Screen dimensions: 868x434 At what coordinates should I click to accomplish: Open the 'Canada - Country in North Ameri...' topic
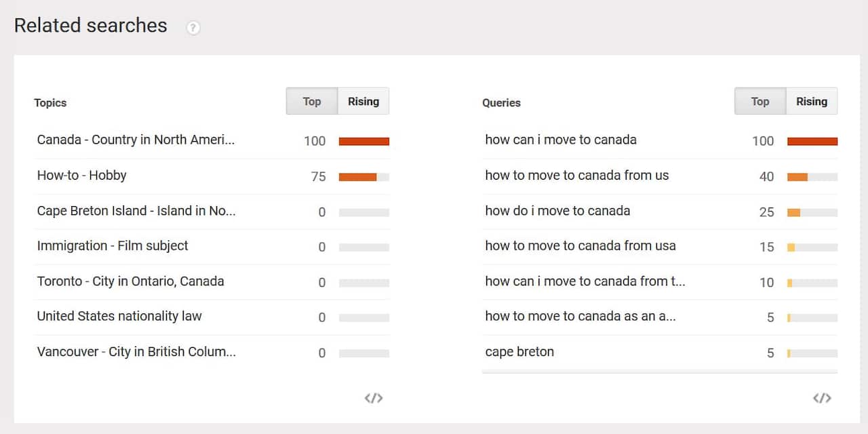tap(136, 140)
